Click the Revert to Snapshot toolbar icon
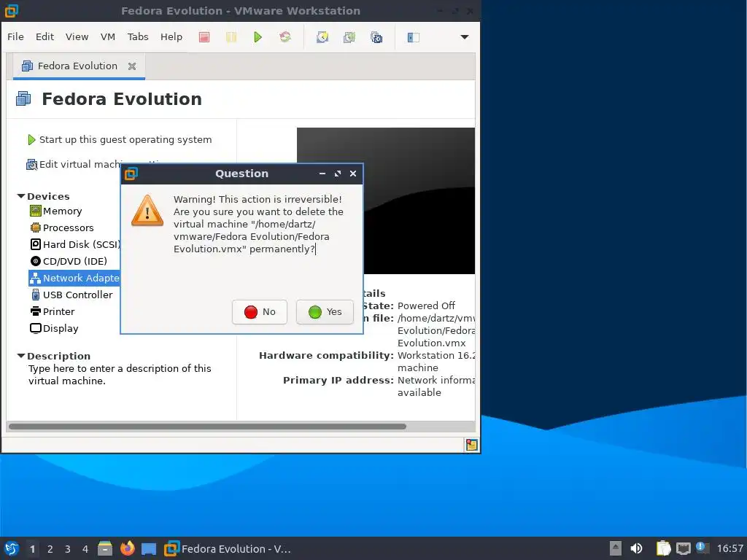This screenshot has height=560, width=747. (x=349, y=37)
